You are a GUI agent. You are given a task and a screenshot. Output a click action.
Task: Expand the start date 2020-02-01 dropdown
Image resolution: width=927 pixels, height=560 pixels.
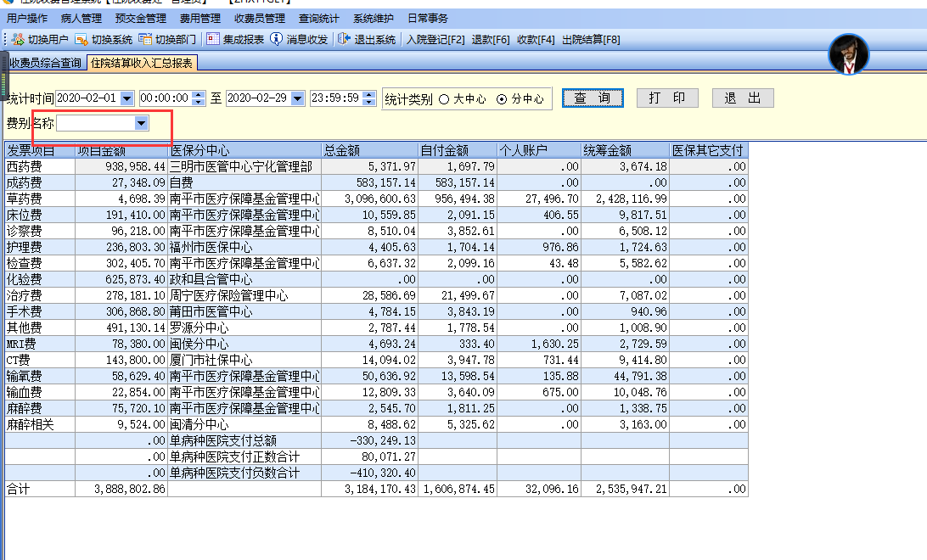pyautogui.click(x=127, y=98)
